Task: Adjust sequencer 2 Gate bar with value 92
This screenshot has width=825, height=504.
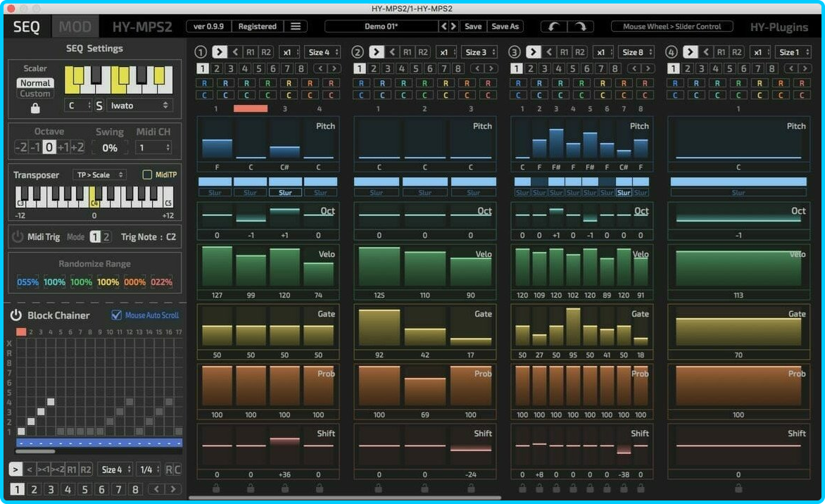Action: click(x=379, y=327)
